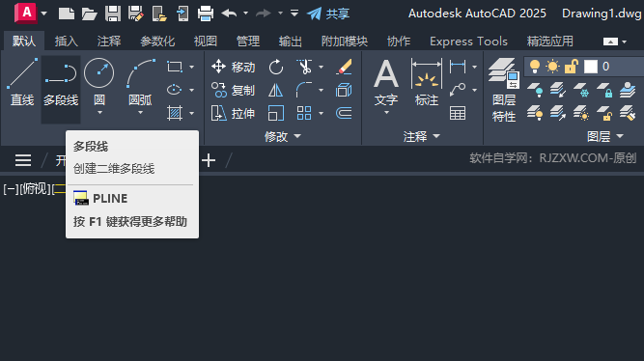
Task: Toggle layer 0 freeze sun icon
Action: coord(553,67)
